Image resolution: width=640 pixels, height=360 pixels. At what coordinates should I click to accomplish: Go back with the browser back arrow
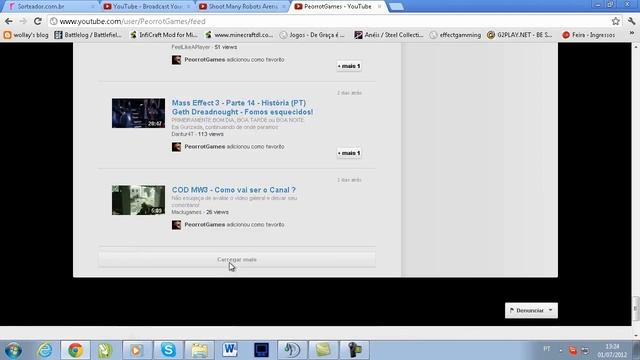[9, 21]
